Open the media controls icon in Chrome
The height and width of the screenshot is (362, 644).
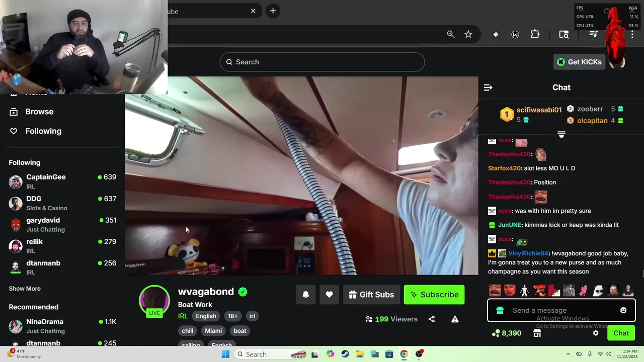pyautogui.click(x=594, y=34)
